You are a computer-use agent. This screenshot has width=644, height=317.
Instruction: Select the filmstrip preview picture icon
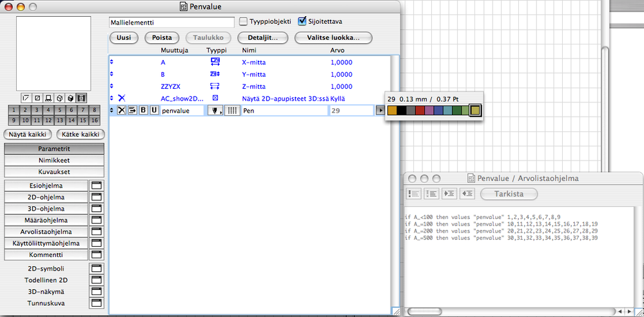coord(82,98)
